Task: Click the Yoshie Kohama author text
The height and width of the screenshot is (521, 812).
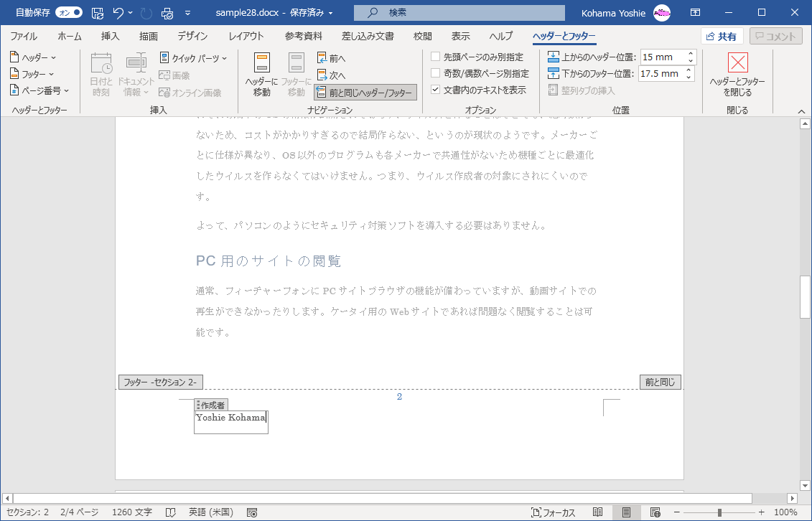Action: [230, 417]
